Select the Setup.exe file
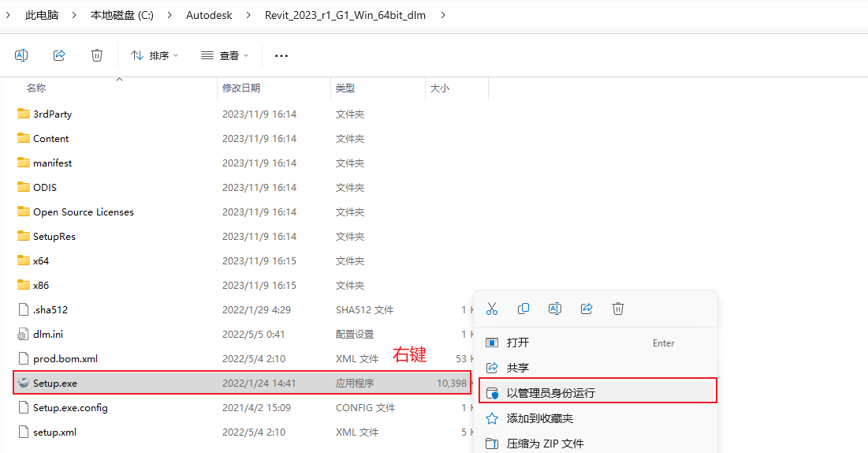The width and height of the screenshot is (868, 453). tap(242, 383)
